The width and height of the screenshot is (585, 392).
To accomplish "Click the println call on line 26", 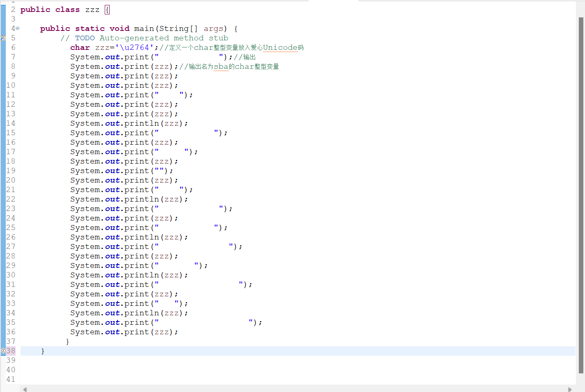I will tap(142, 237).
